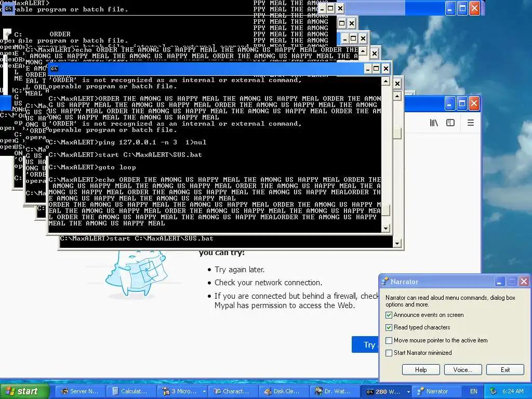Viewport: 532px width, 399px height.
Task: Click 'Check your network connection.' bullet text
Action: click(269, 283)
